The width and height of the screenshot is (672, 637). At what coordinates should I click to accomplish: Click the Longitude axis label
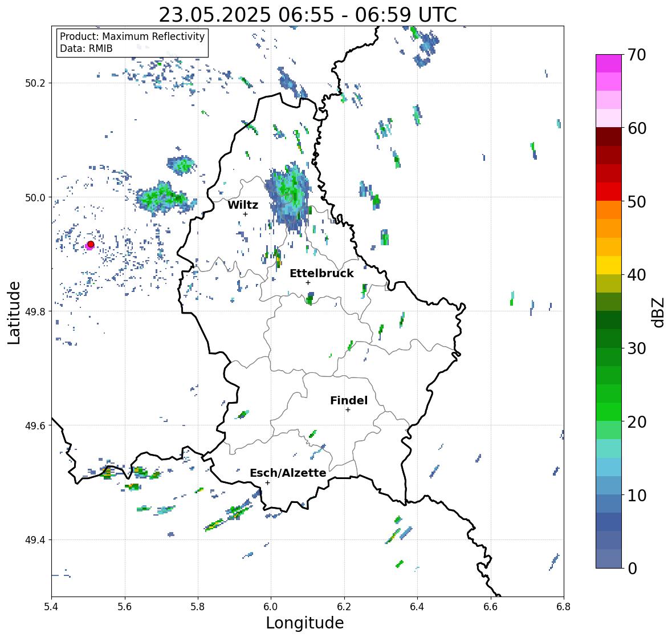(x=305, y=622)
